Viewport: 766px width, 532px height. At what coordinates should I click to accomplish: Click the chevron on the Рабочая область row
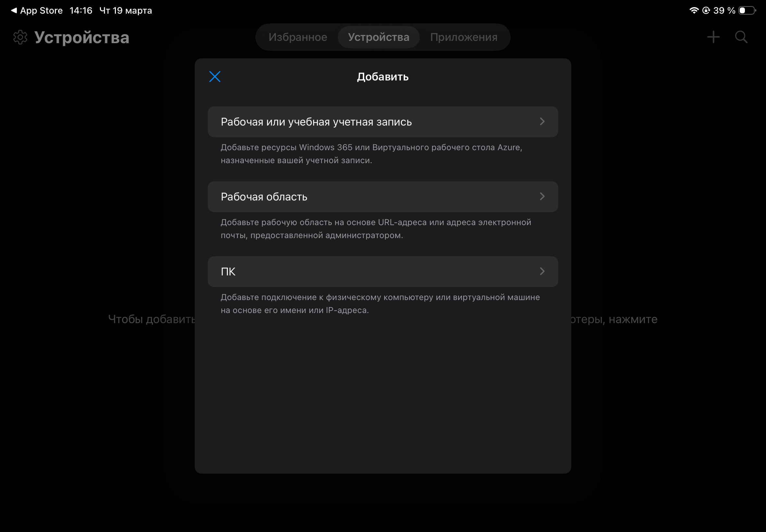[542, 197]
